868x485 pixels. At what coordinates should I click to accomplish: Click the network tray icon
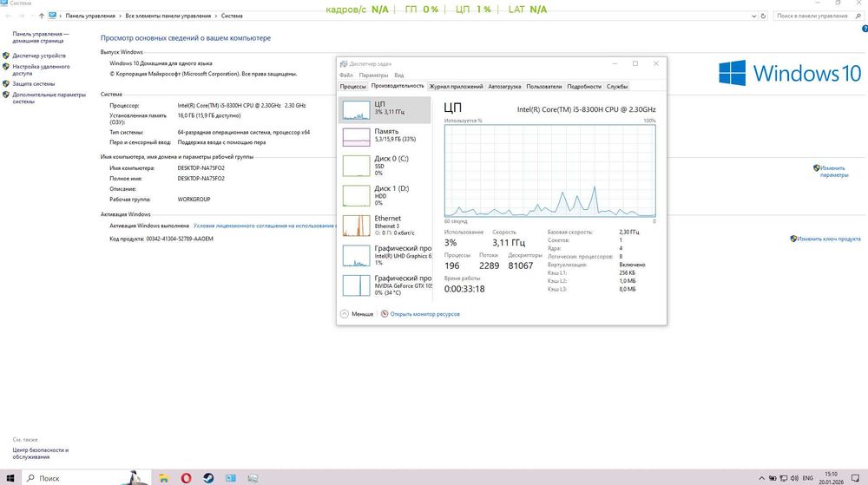click(x=783, y=478)
